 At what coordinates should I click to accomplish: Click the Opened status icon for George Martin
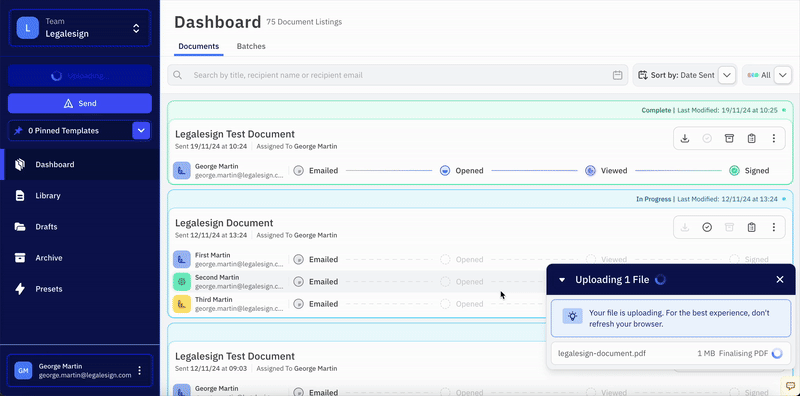[445, 170]
